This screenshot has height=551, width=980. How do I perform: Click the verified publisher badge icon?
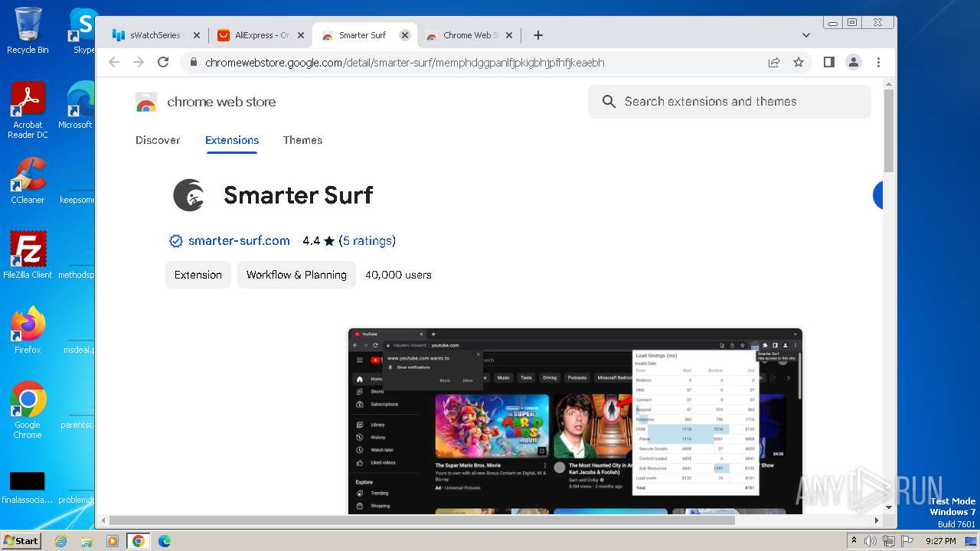click(x=175, y=241)
